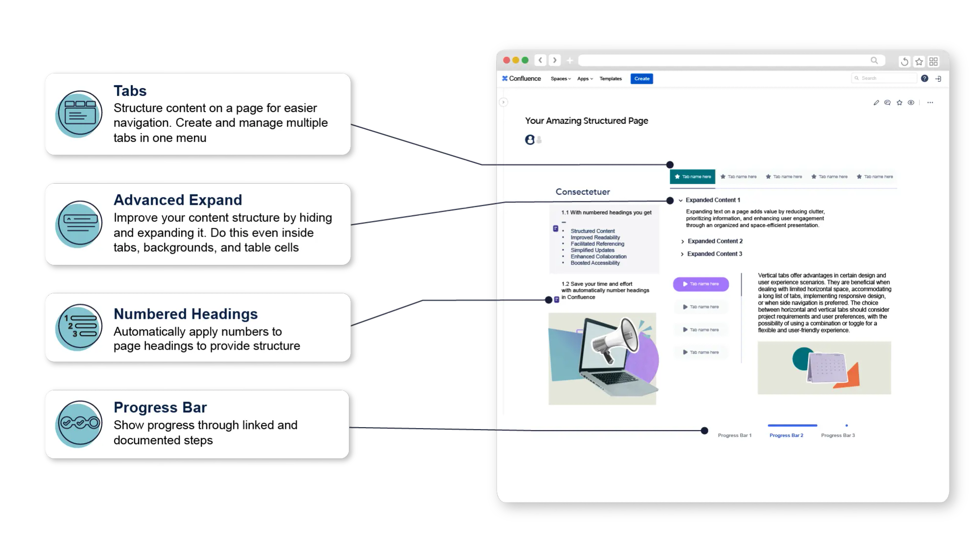Viewport: 980px width, 551px height.
Task: Expand the 'Expanded Content 2' section
Action: [682, 241]
